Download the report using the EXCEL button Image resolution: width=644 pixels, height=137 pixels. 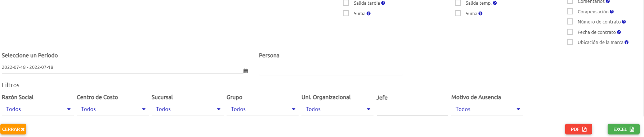(623, 129)
